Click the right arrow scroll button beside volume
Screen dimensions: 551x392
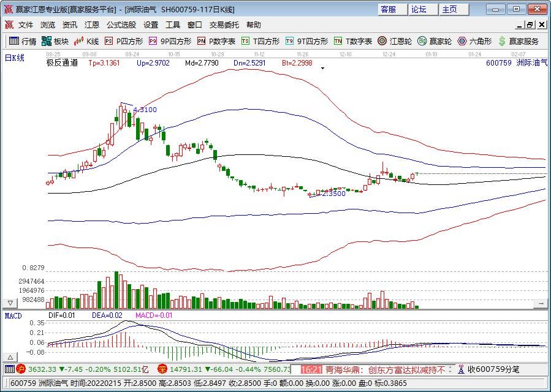[x=541, y=303]
